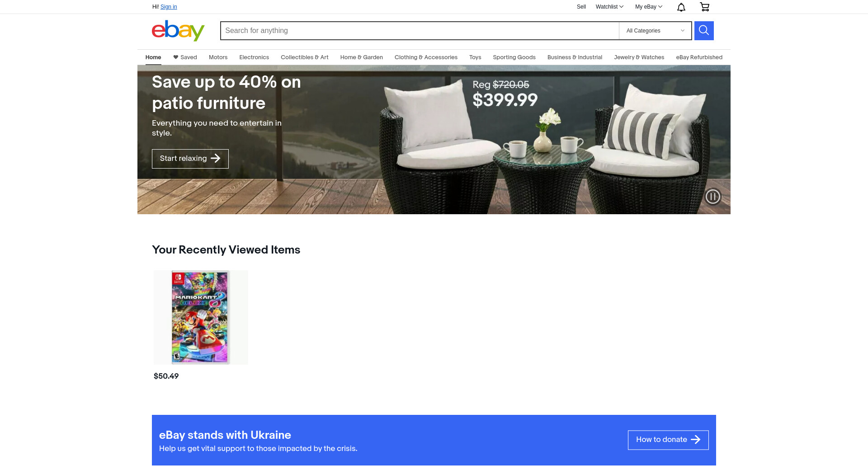The image size is (868, 470).
Task: Open the Electronics category tab
Action: 254,57
